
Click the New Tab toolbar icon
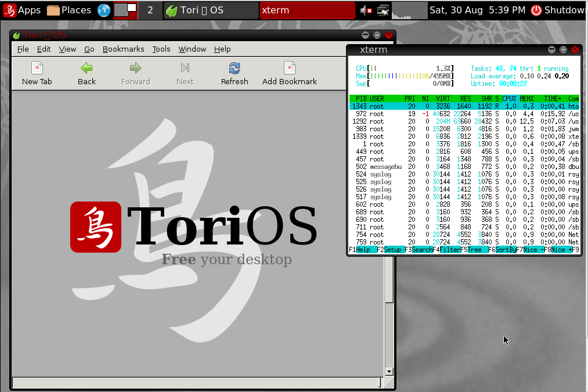coord(37,68)
